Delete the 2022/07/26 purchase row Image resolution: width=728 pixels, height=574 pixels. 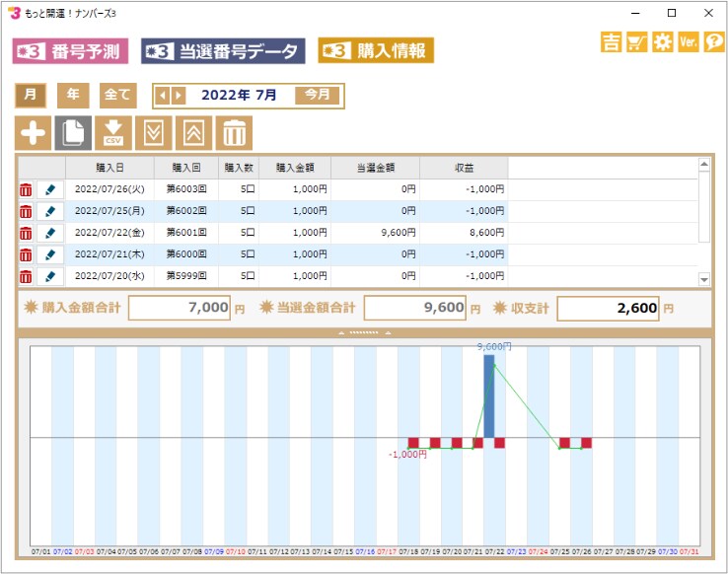click(x=26, y=189)
